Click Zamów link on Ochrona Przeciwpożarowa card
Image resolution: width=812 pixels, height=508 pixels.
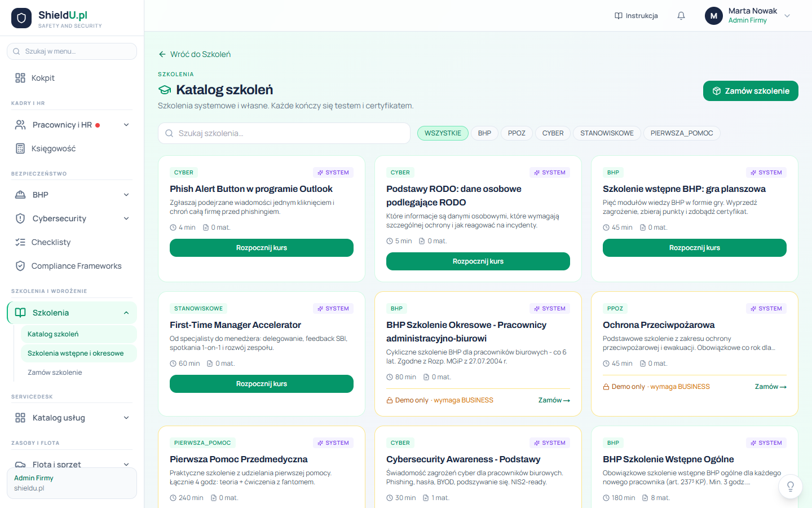[770, 387]
